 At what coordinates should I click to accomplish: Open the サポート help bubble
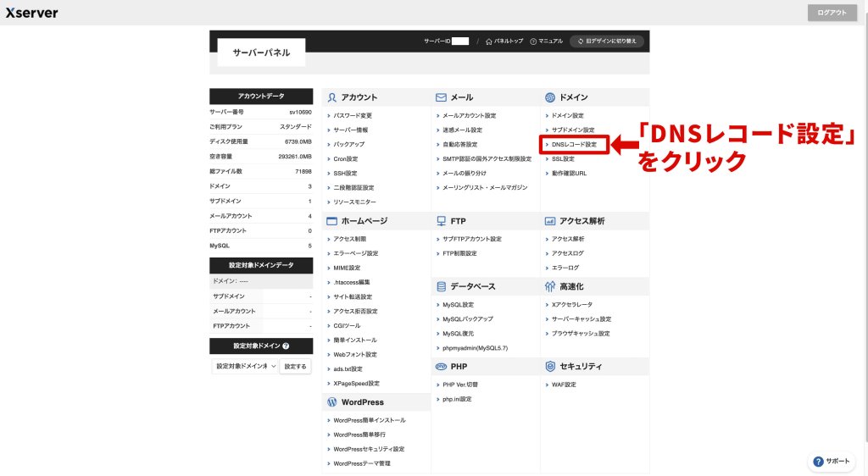tap(831, 461)
